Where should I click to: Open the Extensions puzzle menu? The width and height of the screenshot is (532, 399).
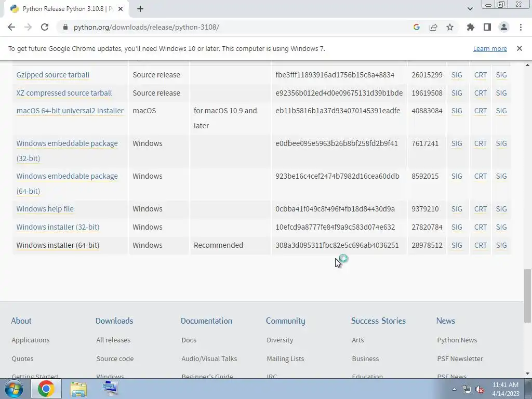point(471,27)
